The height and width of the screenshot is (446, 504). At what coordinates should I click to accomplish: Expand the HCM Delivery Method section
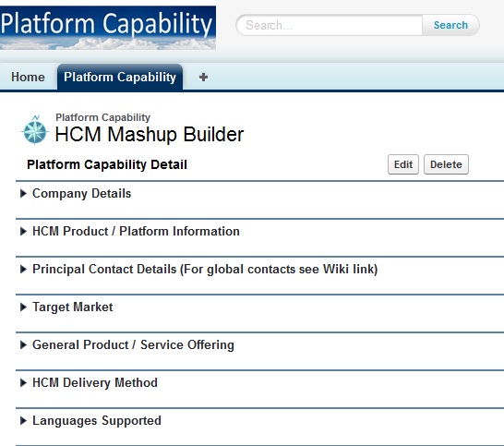23,382
